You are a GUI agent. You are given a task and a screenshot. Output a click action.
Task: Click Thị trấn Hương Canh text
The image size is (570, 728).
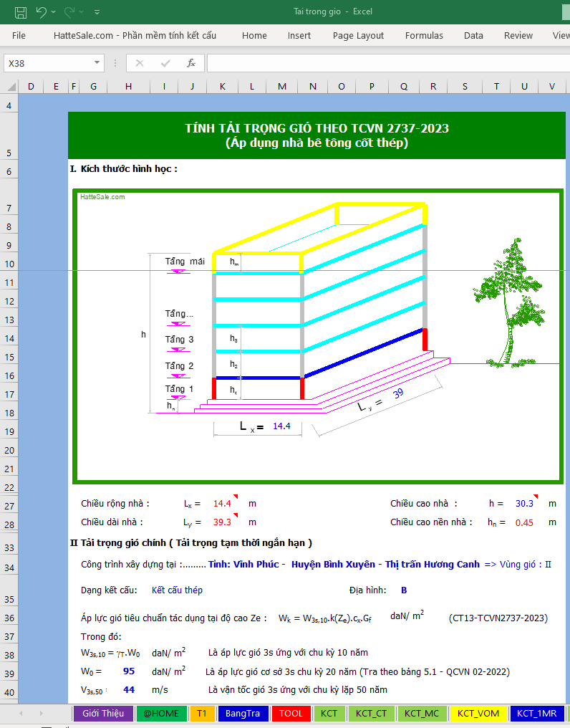432,564
